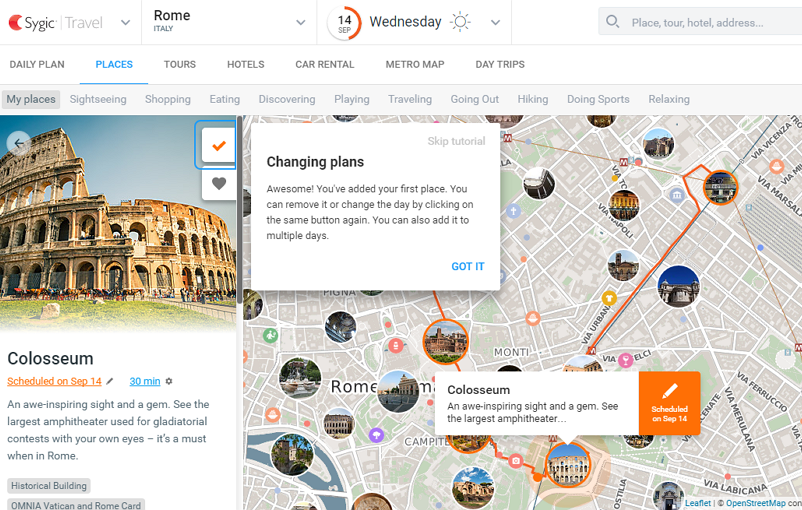
Task: Switch to the Tours tab
Action: point(180,64)
